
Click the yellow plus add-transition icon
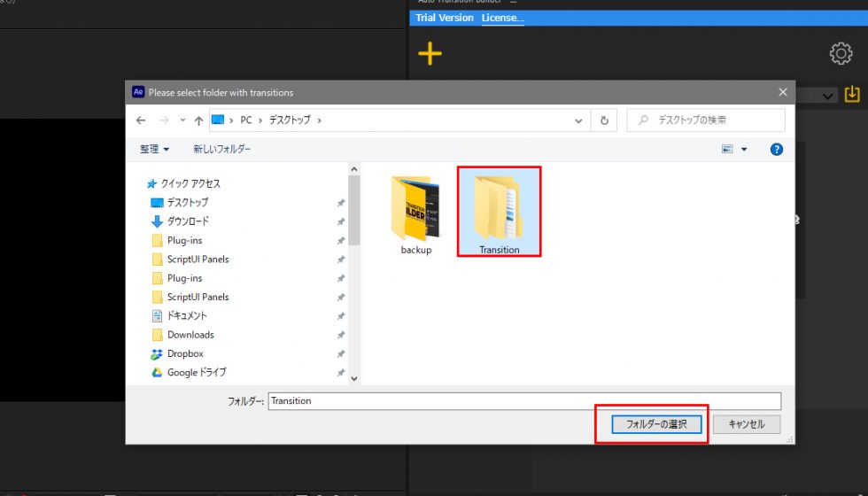430,54
